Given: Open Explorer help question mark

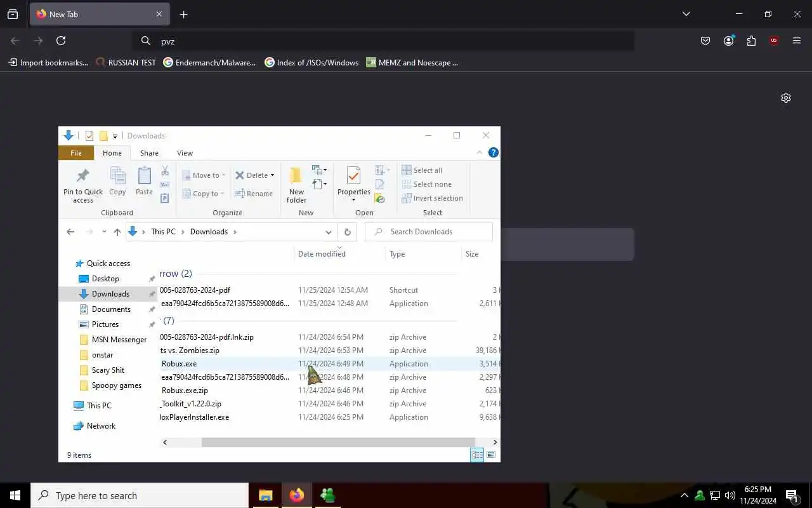Looking at the screenshot, I should [494, 152].
